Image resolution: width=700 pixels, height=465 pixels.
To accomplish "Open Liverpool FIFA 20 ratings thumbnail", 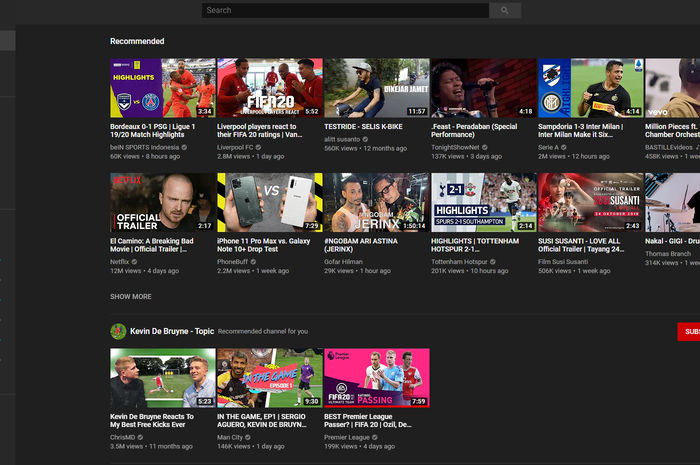I will (270, 88).
